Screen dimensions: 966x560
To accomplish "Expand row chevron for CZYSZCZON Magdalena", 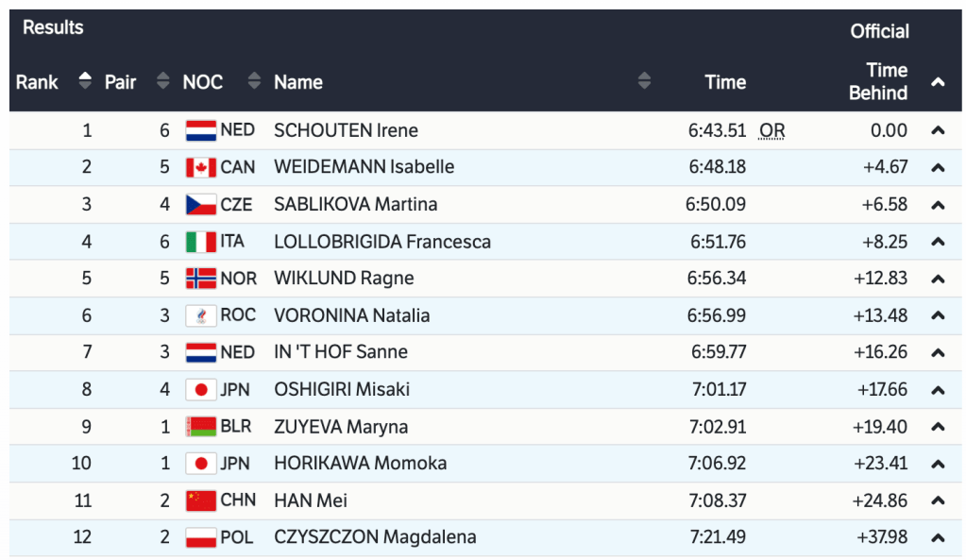I will point(938,537).
